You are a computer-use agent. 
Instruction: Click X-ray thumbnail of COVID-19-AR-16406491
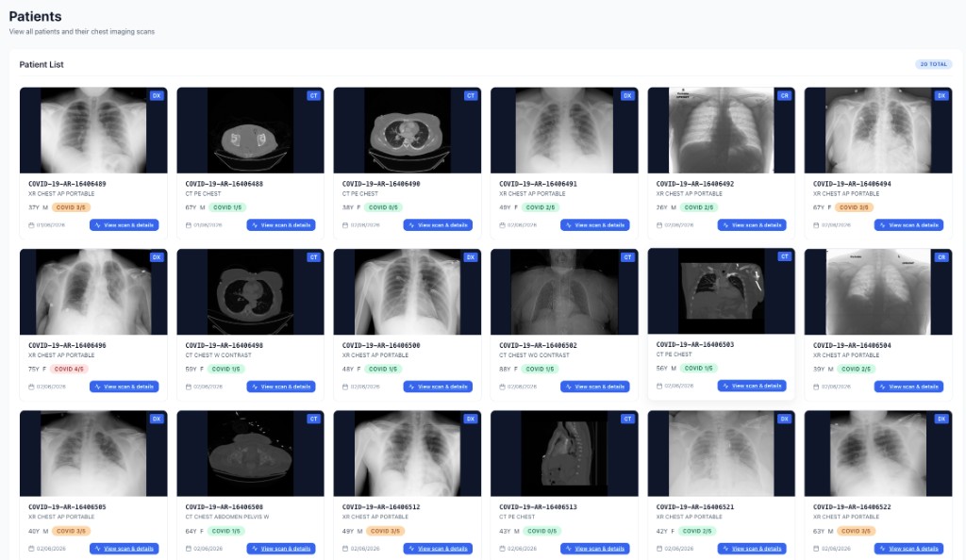(x=564, y=130)
